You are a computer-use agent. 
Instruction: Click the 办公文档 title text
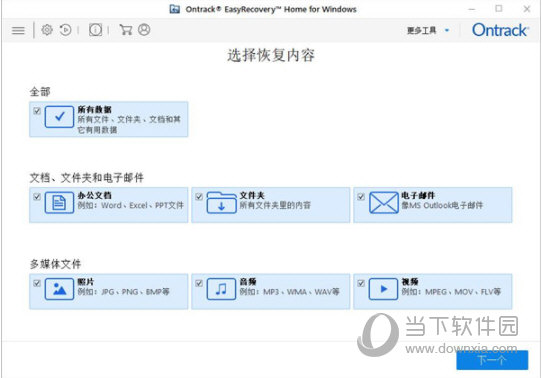[94, 195]
